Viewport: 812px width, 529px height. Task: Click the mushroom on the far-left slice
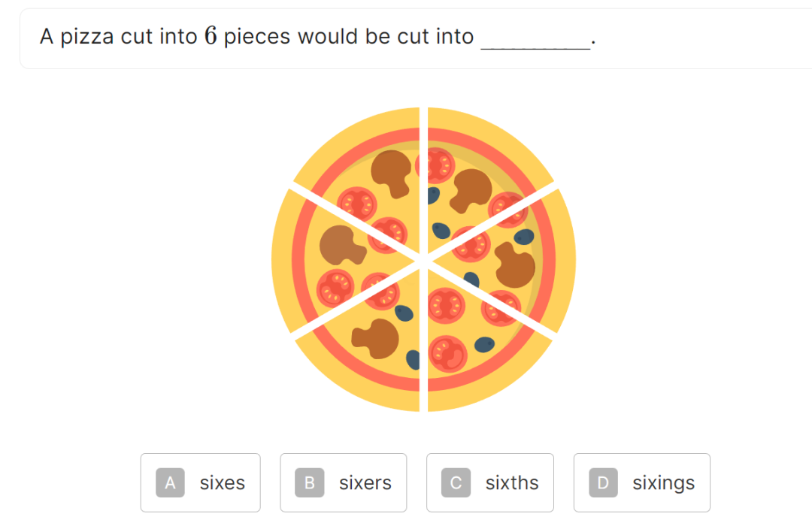pyautogui.click(x=341, y=246)
